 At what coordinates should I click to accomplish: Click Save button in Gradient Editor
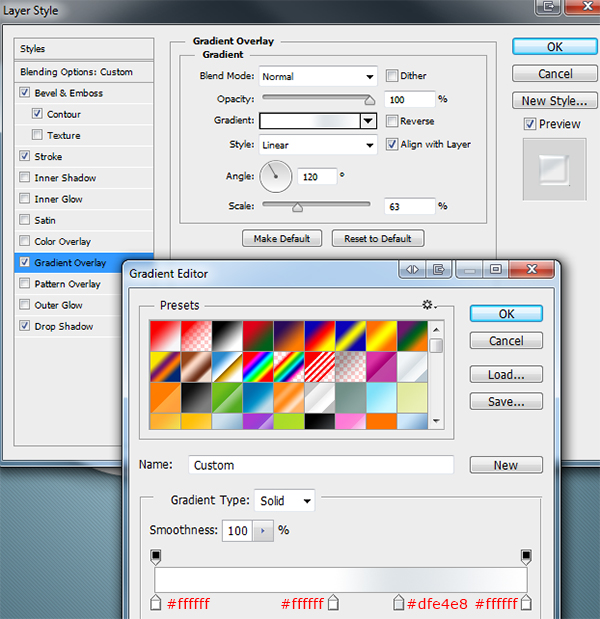pyautogui.click(x=506, y=401)
